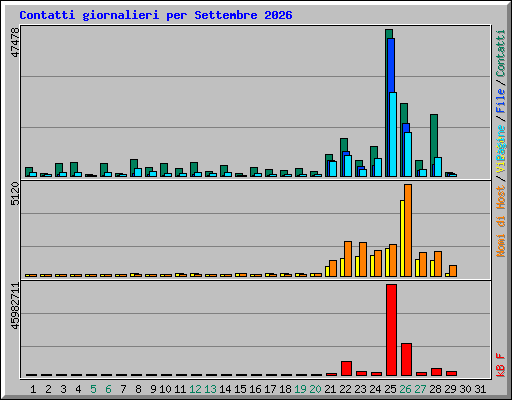Click the green weekend day label 12

pos(195,389)
